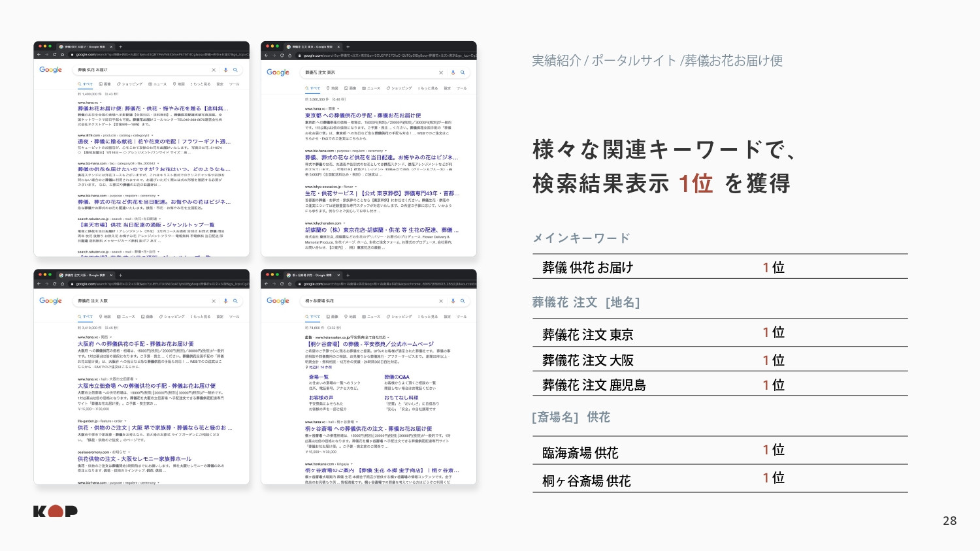Click the red traffic light close button

pyautogui.click(x=40, y=46)
